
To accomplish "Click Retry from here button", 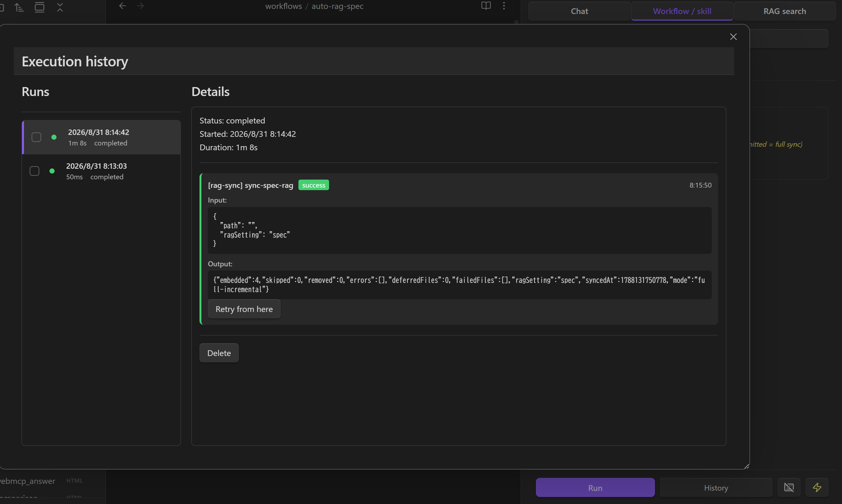I will click(244, 309).
